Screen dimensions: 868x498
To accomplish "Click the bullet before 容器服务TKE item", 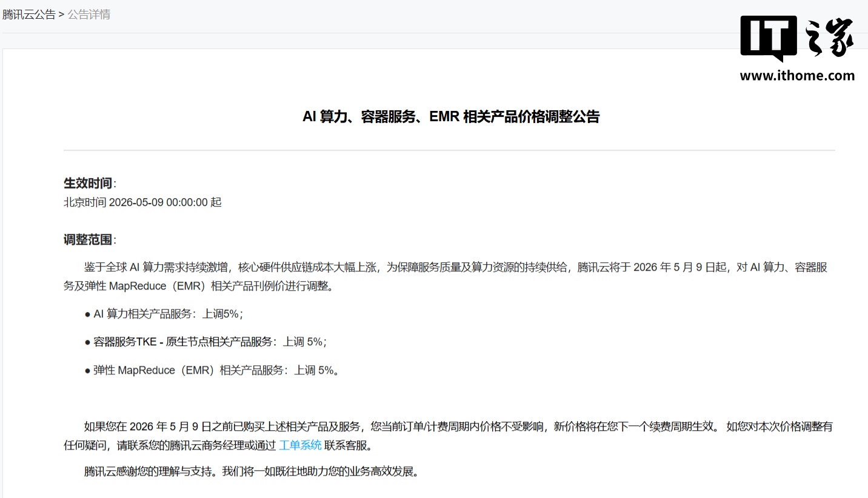I will [x=86, y=342].
